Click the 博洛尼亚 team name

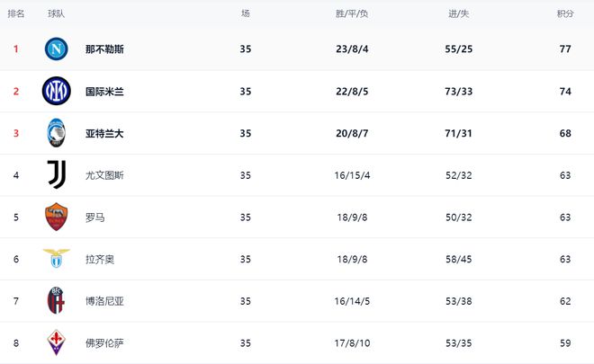[104, 301]
